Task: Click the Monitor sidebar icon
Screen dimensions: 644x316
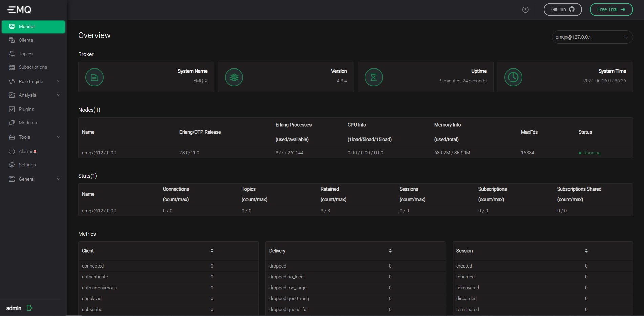Action: (x=12, y=26)
